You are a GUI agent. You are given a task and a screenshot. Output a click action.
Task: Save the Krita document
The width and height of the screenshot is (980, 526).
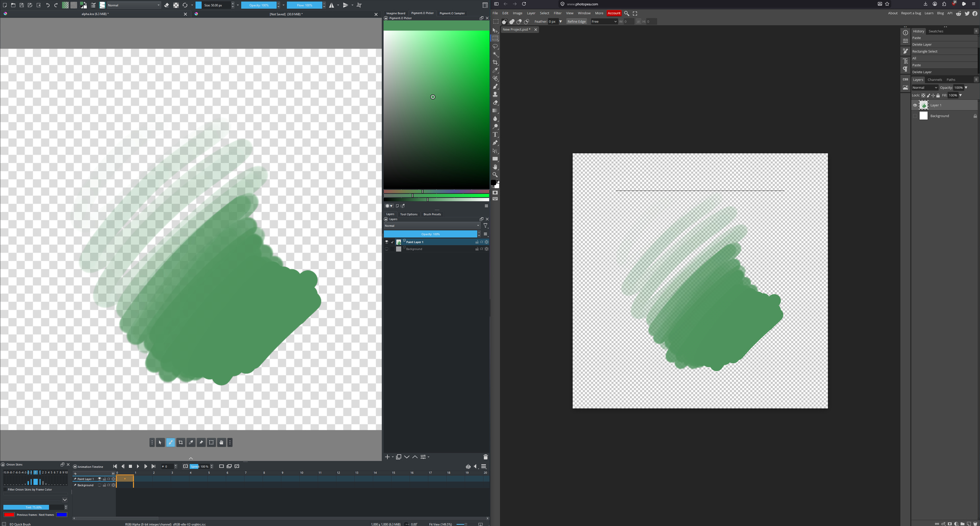click(x=21, y=5)
